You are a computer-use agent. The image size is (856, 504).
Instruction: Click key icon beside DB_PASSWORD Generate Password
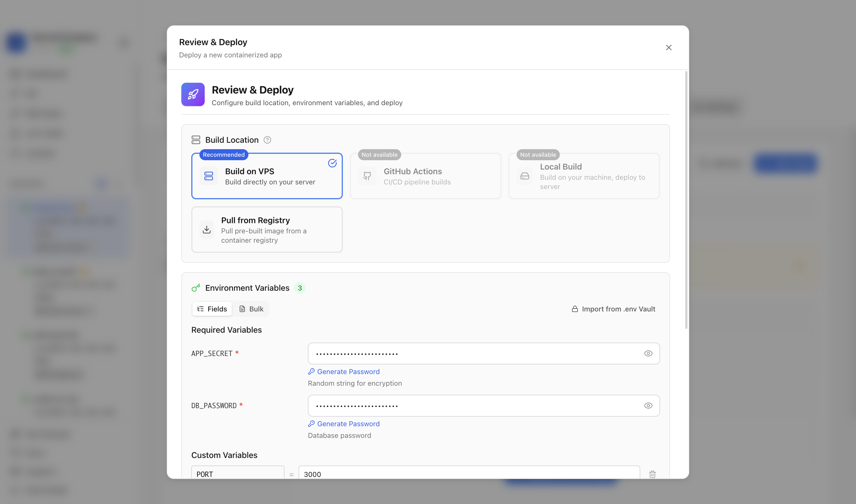point(311,424)
